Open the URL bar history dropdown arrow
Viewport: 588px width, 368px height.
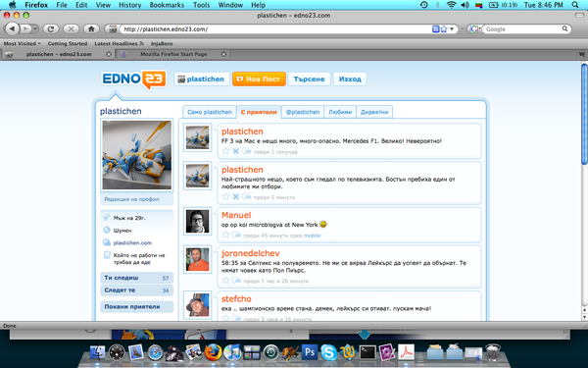click(x=452, y=28)
